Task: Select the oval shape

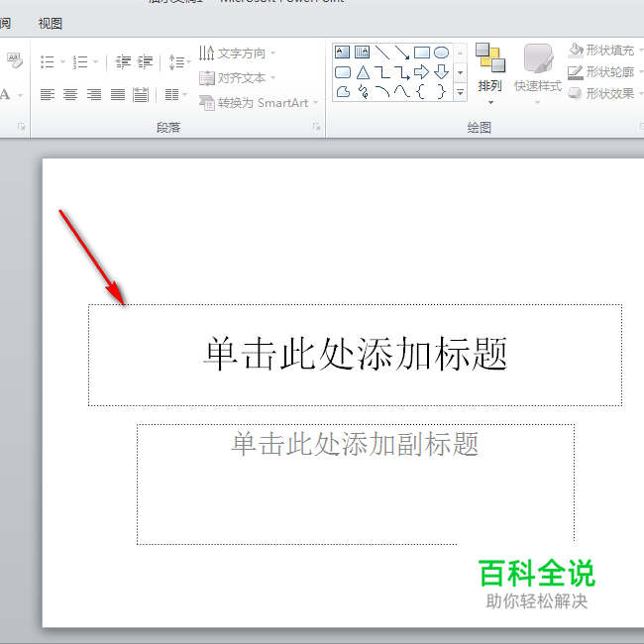Action: (x=442, y=53)
